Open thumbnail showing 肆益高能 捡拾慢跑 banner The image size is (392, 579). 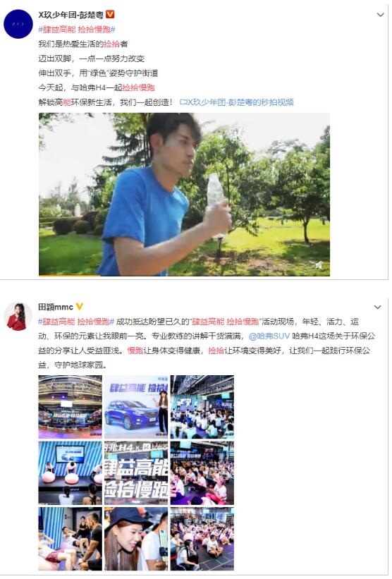coord(136,473)
